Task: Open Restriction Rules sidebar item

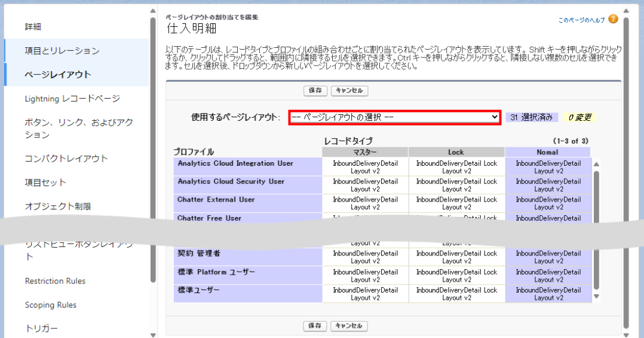Action: click(55, 281)
